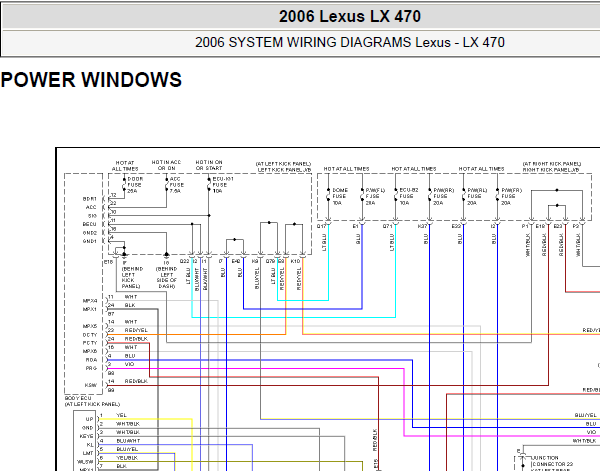Click the BLU/WHT label on the KL row
The width and height of the screenshot is (600, 471).
coord(128,441)
